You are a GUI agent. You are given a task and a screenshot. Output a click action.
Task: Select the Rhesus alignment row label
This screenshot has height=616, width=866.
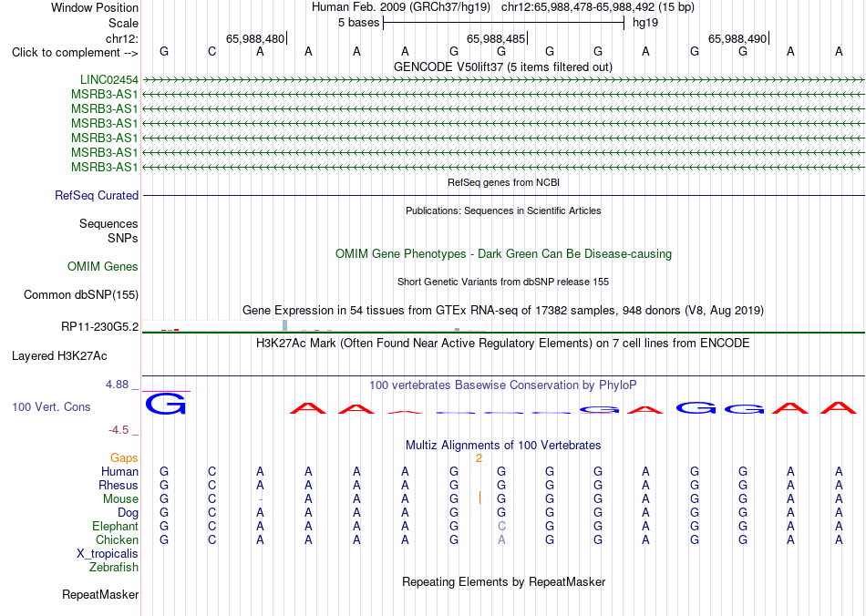tap(119, 485)
